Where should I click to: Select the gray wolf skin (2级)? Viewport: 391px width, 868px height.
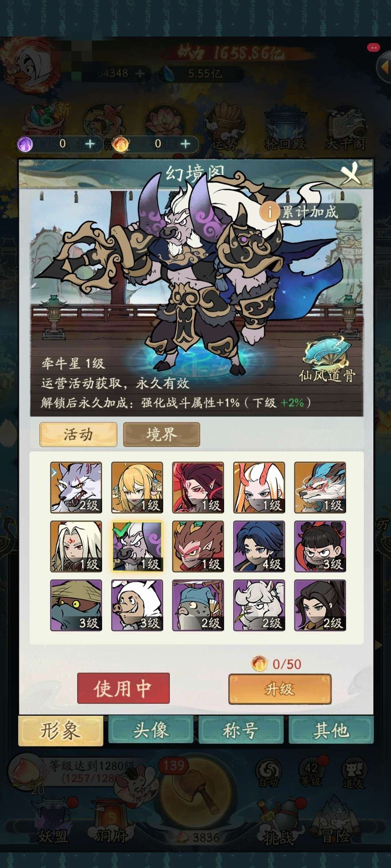click(x=76, y=487)
